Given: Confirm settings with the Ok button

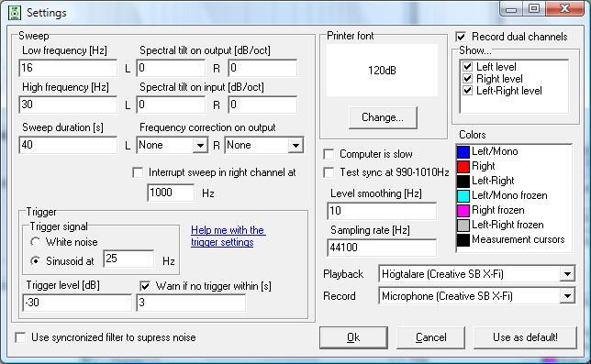Looking at the screenshot, I should point(353,337).
